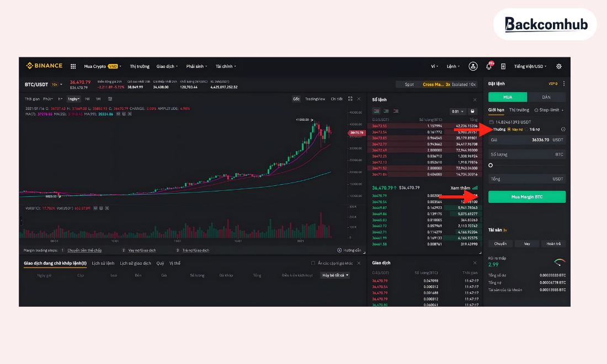Switch to Isolated 10x margin mode
The image size is (607, 364).
point(464,84)
